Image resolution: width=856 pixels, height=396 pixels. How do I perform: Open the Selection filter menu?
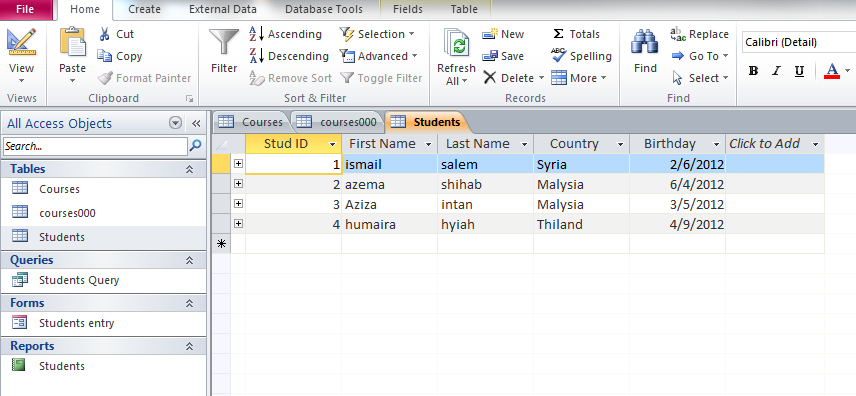click(x=377, y=34)
